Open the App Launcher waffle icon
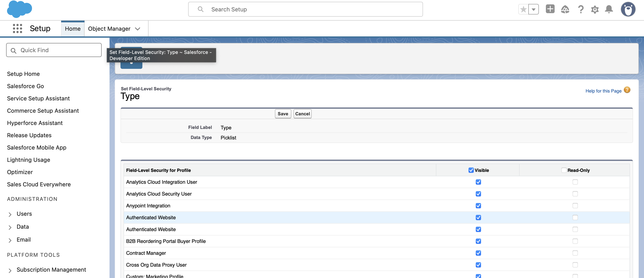644x278 pixels. pyautogui.click(x=17, y=28)
